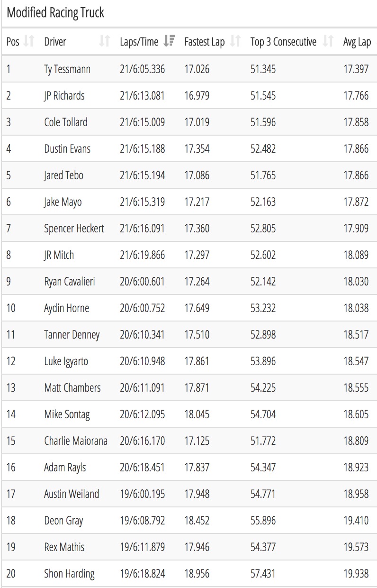Click sort arrows icon beside Top 3 Consecutive
Viewport: 377px width, 588px height.
pyautogui.click(x=328, y=42)
